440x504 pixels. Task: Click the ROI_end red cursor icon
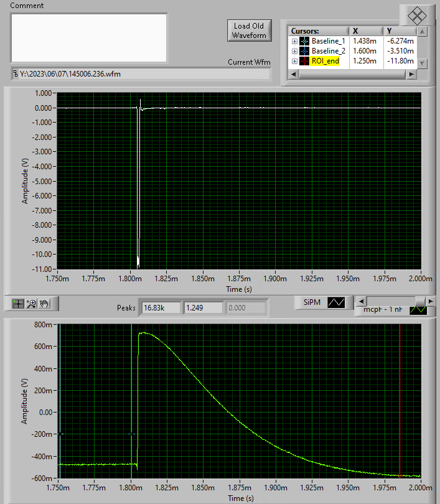[304, 61]
